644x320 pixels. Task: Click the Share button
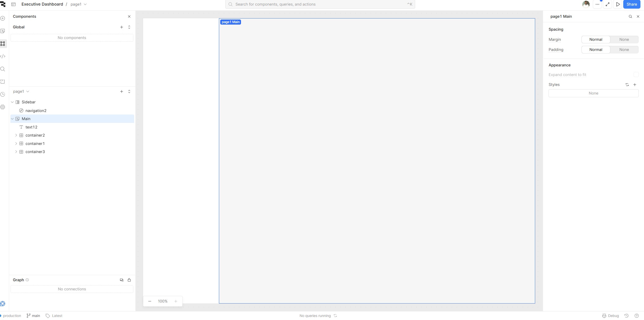point(631,4)
